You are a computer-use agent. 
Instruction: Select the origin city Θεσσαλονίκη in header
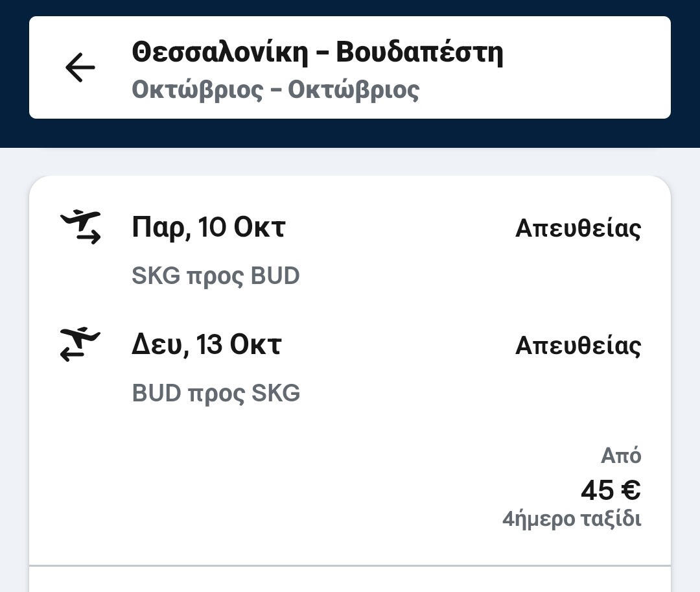220,52
